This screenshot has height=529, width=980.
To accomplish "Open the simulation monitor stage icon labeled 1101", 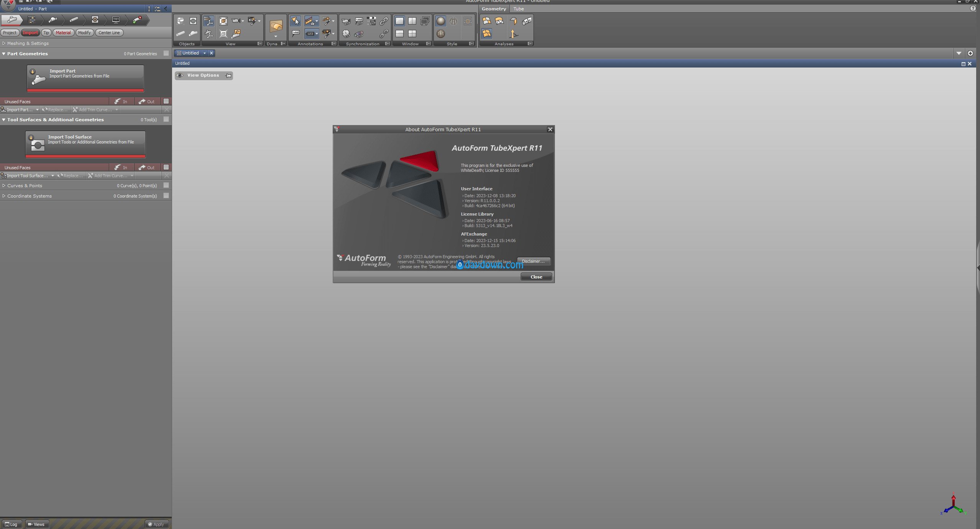I will (116, 20).
